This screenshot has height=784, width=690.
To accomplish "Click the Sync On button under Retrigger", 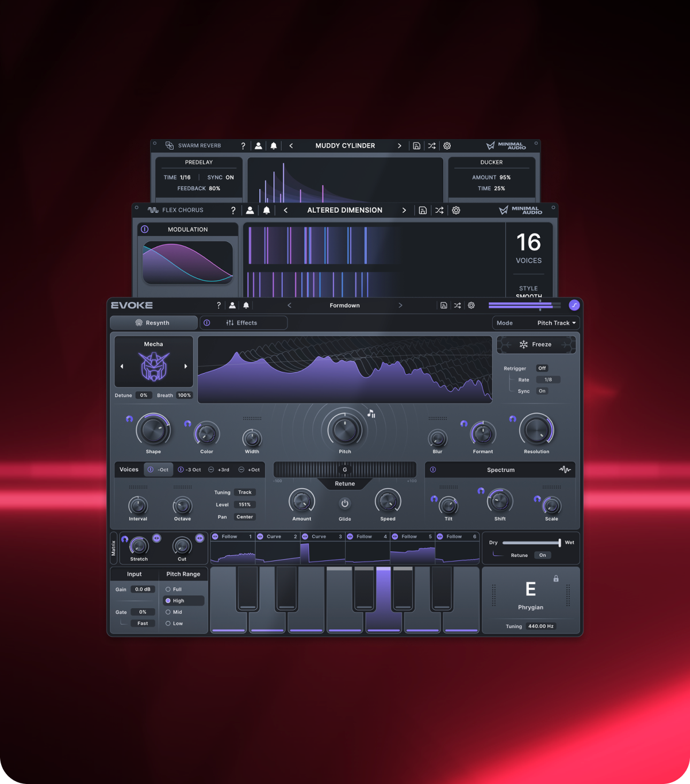I will coord(542,391).
